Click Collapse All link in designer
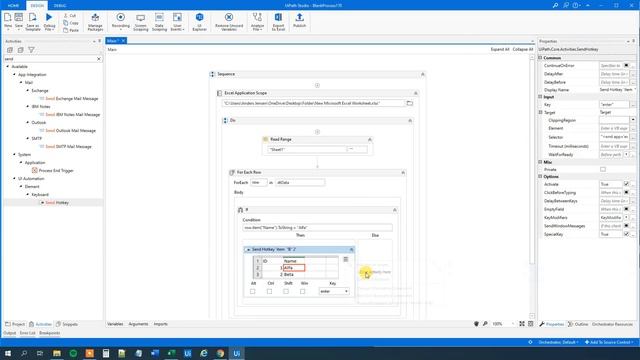This screenshot has width=640, height=360. [x=522, y=49]
